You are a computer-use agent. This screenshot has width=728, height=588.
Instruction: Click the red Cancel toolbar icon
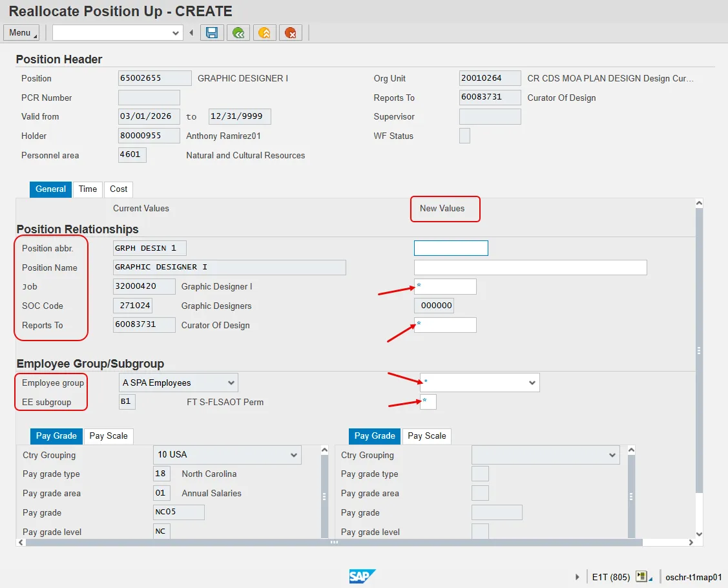point(291,33)
